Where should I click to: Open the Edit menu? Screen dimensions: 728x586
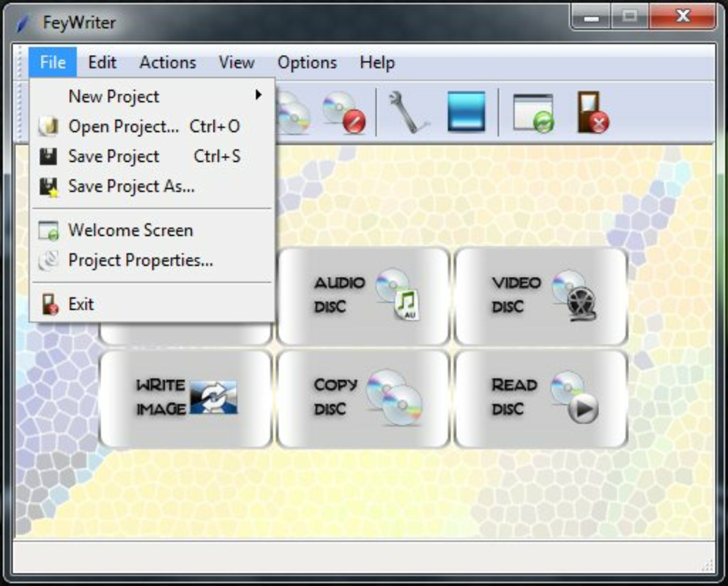(x=102, y=62)
